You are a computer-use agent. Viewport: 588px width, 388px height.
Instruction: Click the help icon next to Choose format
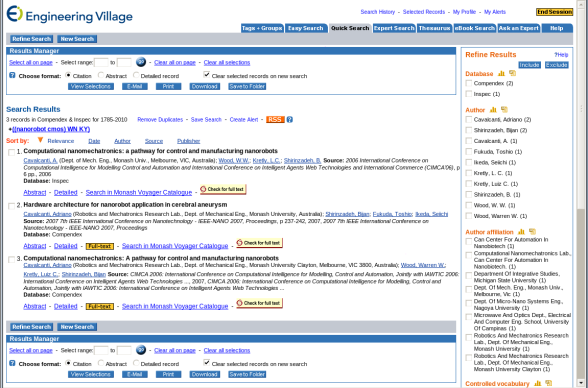coord(12,76)
